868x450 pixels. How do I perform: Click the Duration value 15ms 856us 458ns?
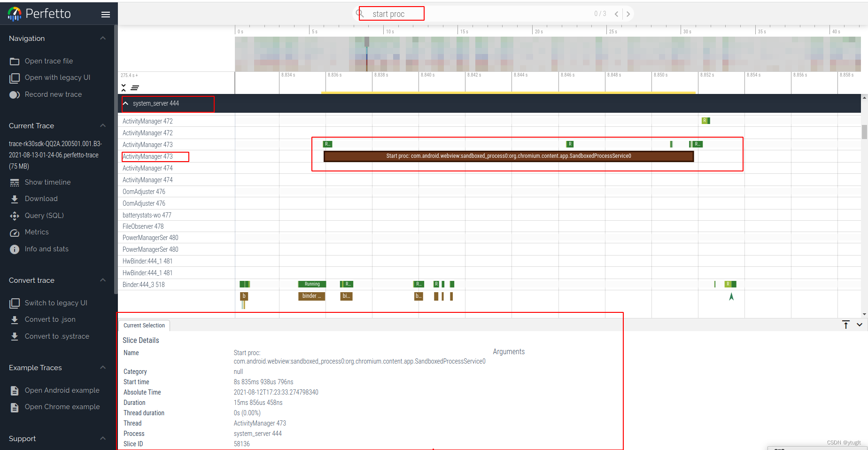coord(258,403)
